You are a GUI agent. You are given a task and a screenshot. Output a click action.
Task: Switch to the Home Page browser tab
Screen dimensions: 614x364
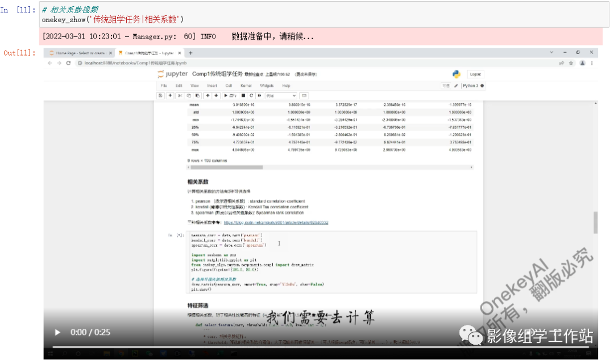(x=78, y=53)
